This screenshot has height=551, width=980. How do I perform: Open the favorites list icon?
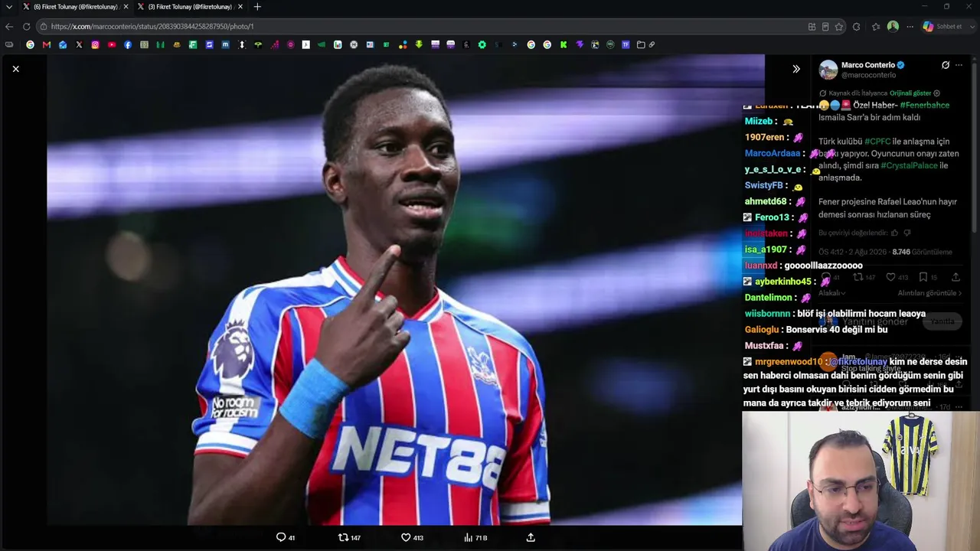coord(876,26)
